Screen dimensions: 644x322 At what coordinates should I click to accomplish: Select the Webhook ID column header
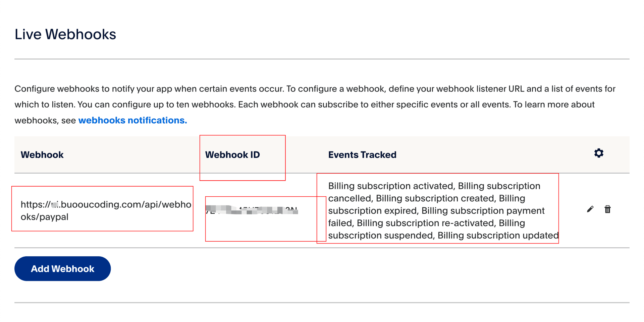pos(232,155)
